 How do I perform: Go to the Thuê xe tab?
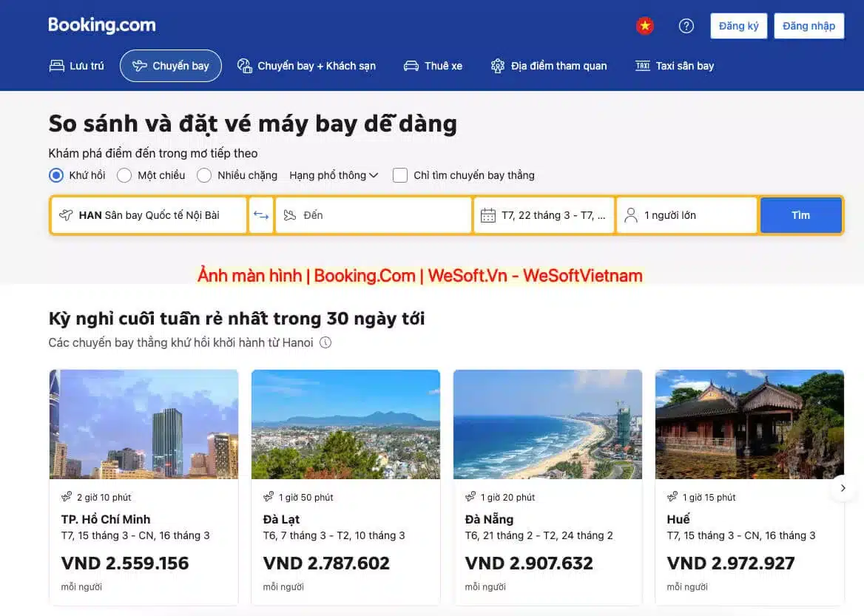pyautogui.click(x=433, y=66)
